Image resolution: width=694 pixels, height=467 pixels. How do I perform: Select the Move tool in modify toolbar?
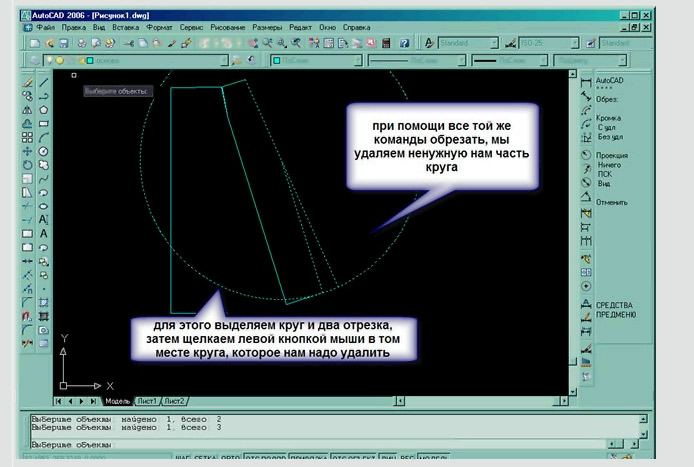(27, 151)
